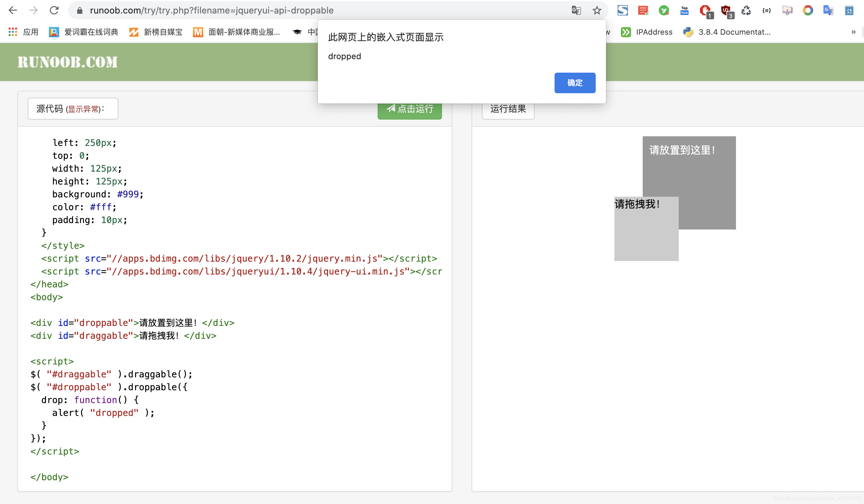The image size is (864, 504).
Task: Click the Google Translate icon in address bar
Action: click(576, 10)
